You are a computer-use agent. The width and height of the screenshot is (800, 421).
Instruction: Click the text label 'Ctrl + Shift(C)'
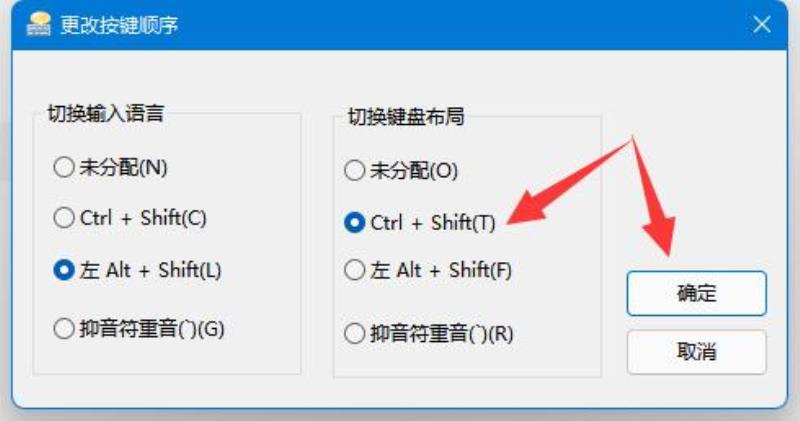143,218
